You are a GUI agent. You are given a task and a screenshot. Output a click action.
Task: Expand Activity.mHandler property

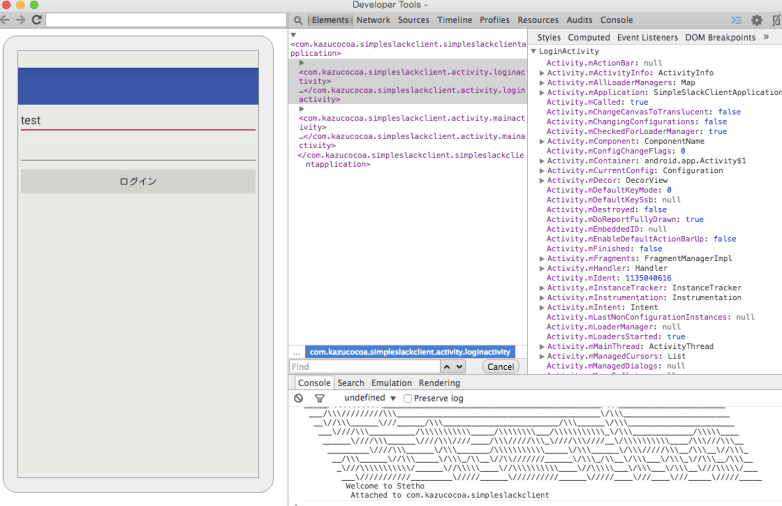[542, 268]
